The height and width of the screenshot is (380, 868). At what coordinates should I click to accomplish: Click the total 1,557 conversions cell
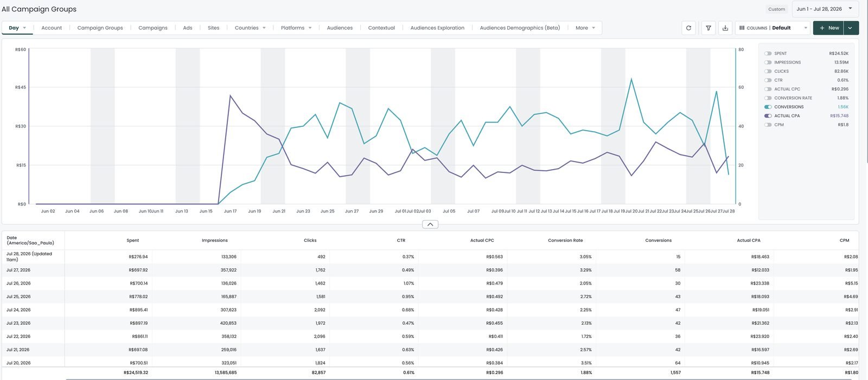[675, 373]
